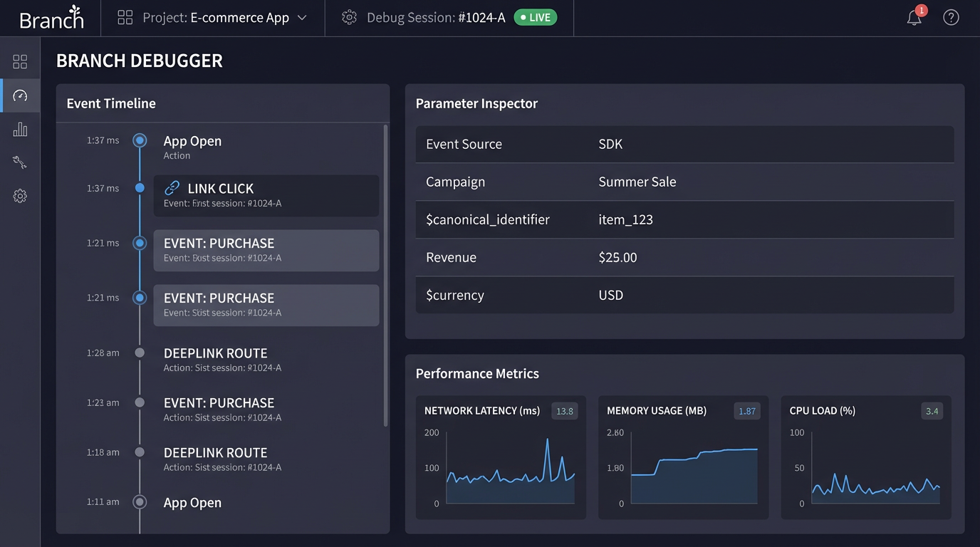The image size is (980, 547).
Task: Click the Branch logo in the top bar
Action: click(x=51, y=17)
